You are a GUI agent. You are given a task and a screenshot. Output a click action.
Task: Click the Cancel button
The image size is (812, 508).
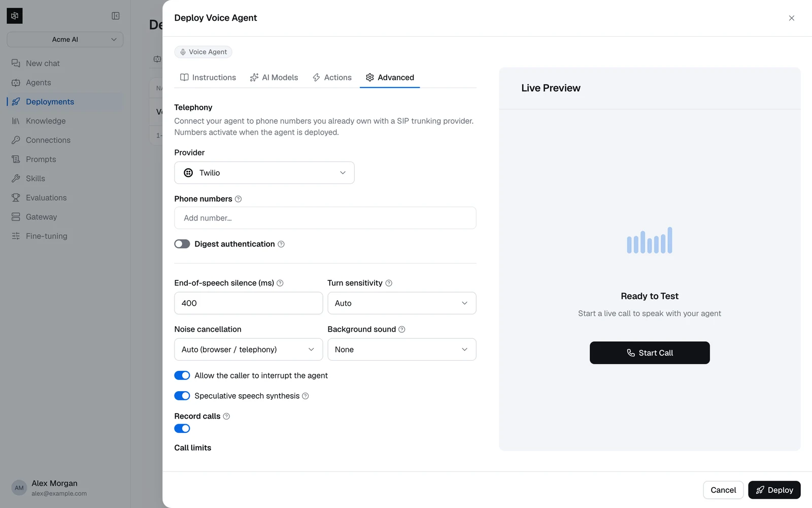pyautogui.click(x=723, y=490)
